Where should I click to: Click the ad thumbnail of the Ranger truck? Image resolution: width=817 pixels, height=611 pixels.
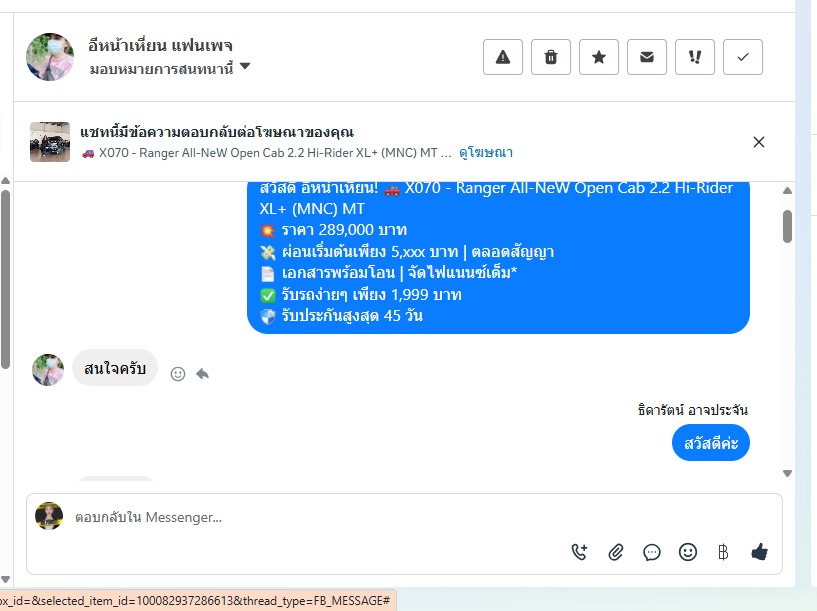click(49, 142)
